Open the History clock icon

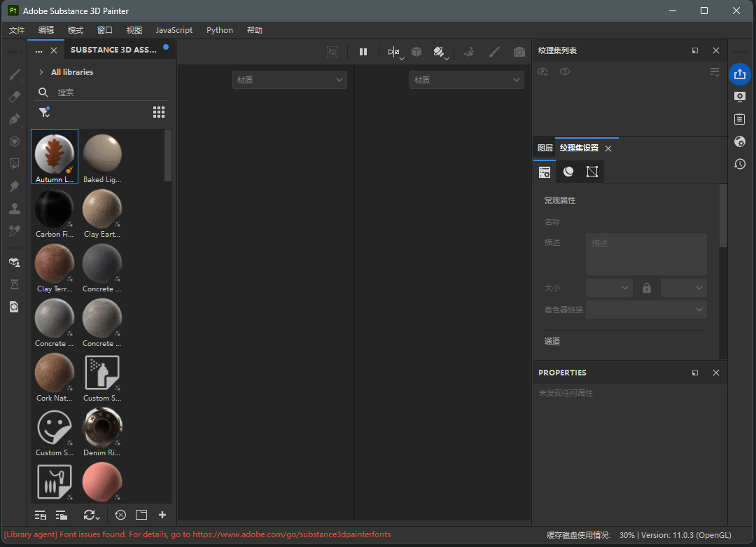740,164
